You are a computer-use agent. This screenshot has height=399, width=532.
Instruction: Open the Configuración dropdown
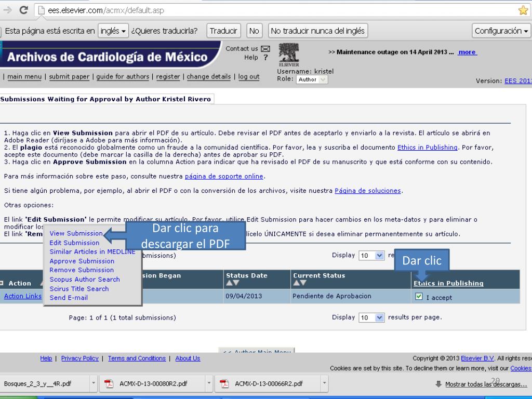click(501, 31)
